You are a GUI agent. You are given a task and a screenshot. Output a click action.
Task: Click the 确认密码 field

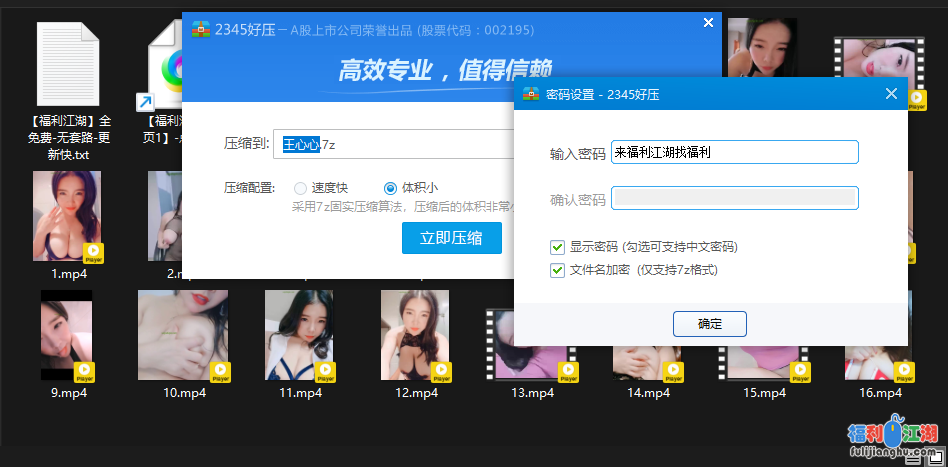pyautogui.click(x=734, y=199)
